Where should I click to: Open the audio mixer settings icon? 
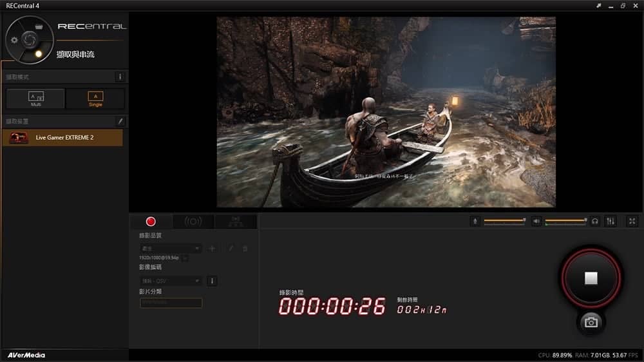click(x=611, y=221)
